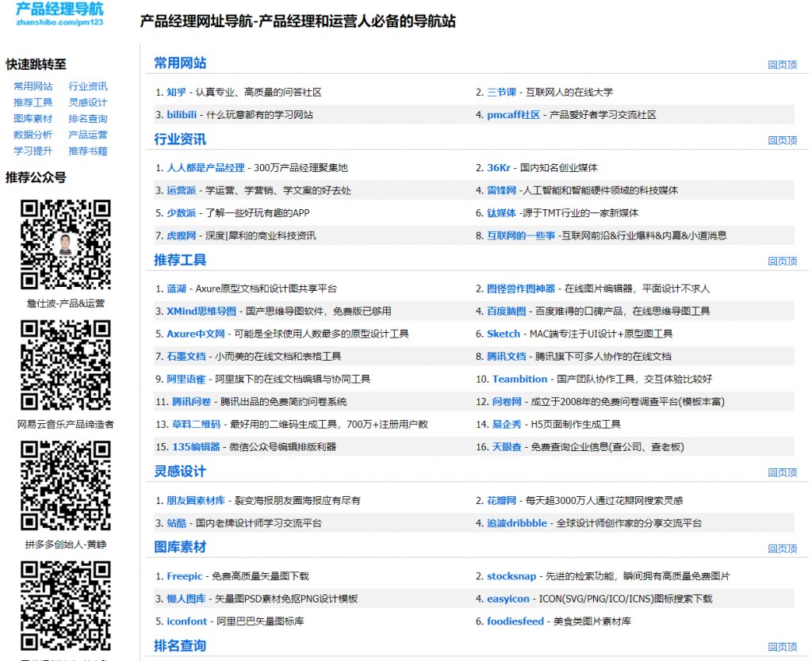
Task: Open the Freepic link
Action: [x=184, y=576]
